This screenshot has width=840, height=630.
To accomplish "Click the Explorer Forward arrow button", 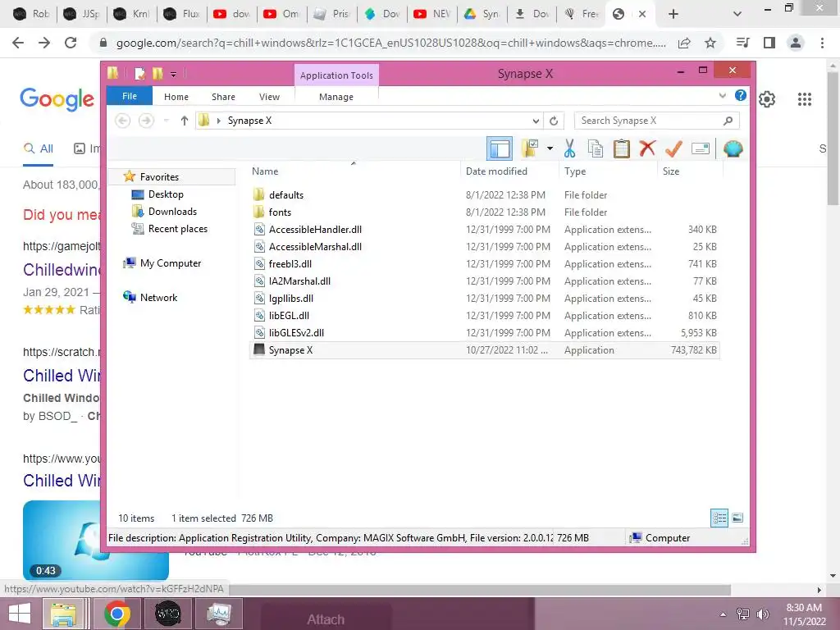I will point(146,121).
